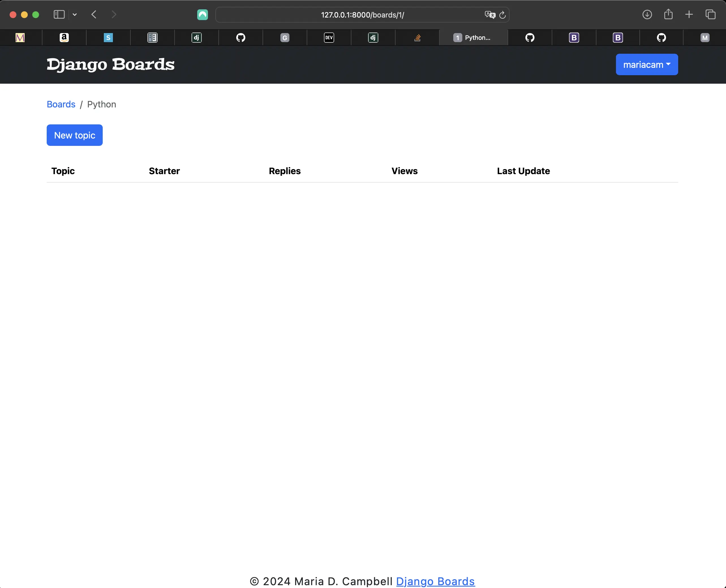
Task: Switch to the blue S tab
Action: tap(108, 38)
